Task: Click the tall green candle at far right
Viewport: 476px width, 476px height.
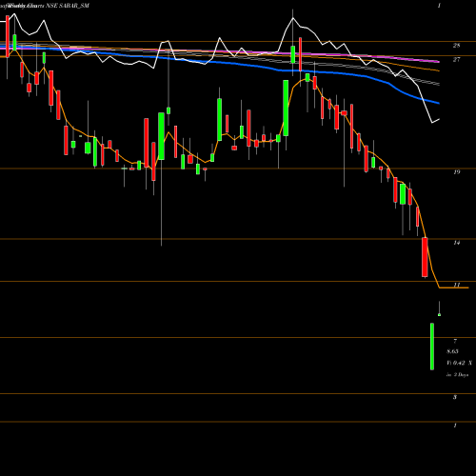Action: click(x=432, y=347)
